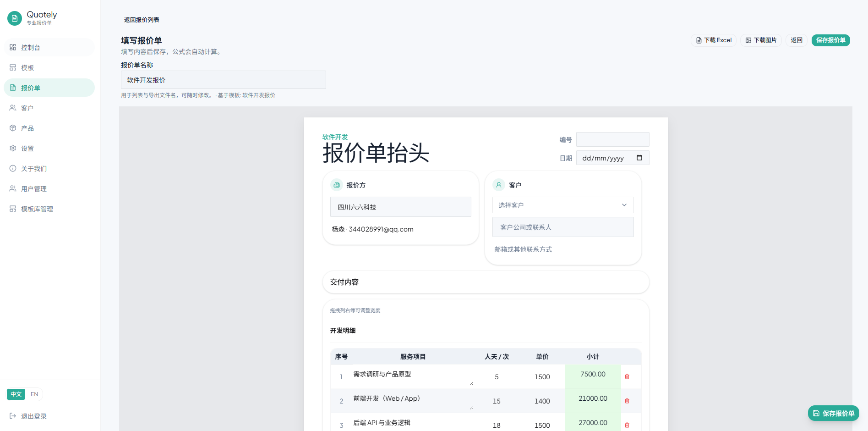Screen dimensions: 868x431
Task: Click the Quotely logo icon
Action: 15,18
